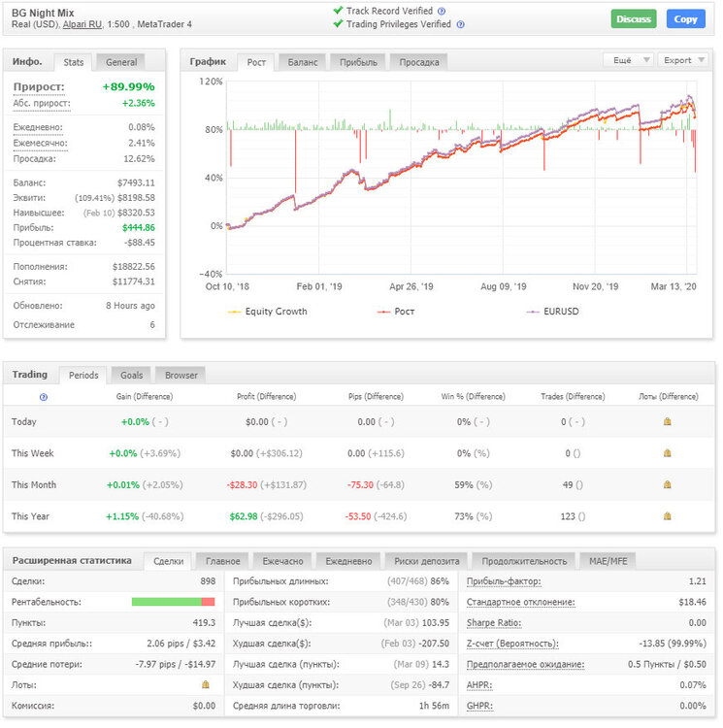Toggle Equity Growth series in chart legend

coord(267,312)
